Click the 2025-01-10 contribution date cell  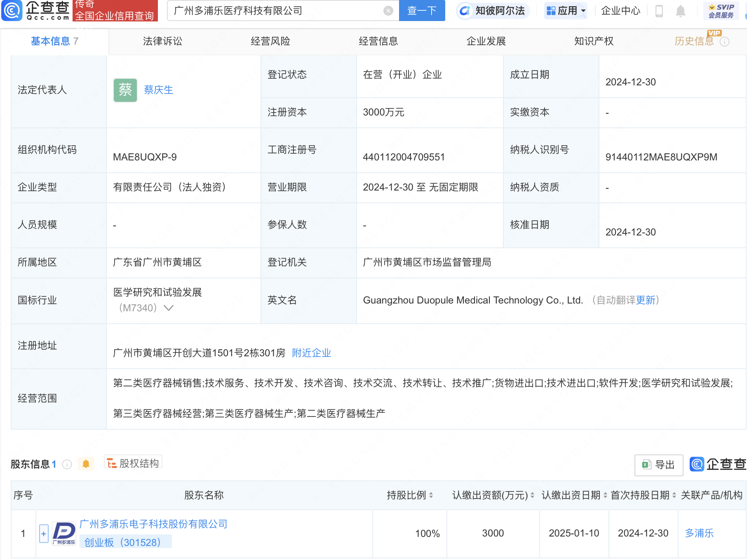[574, 534]
